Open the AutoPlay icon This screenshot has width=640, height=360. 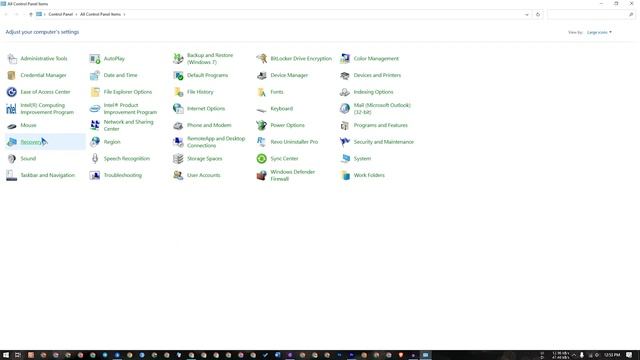pyautogui.click(x=95, y=59)
